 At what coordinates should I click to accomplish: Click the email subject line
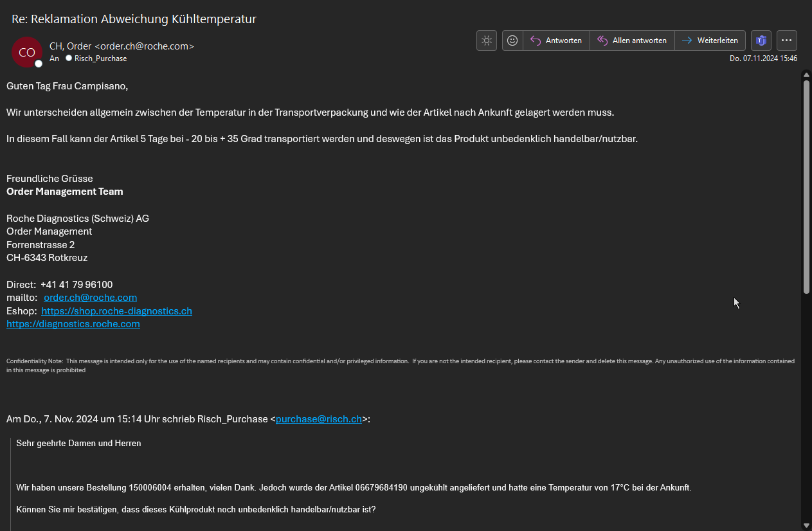pyautogui.click(x=134, y=19)
